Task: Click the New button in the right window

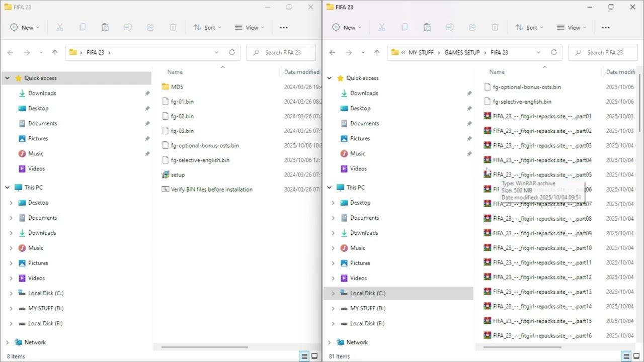Action: [x=347, y=28]
